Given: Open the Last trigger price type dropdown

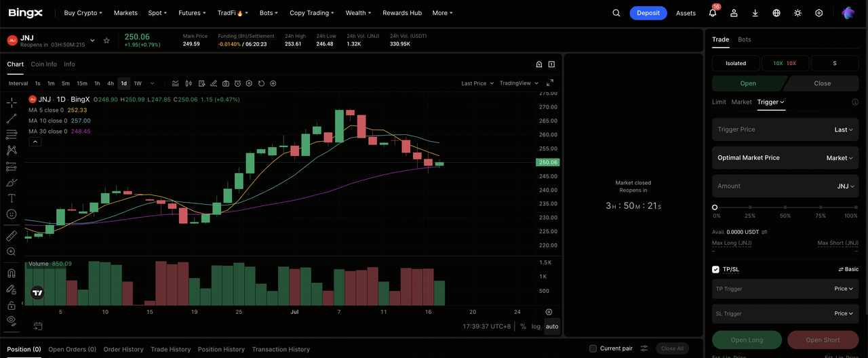Looking at the screenshot, I should pos(844,130).
